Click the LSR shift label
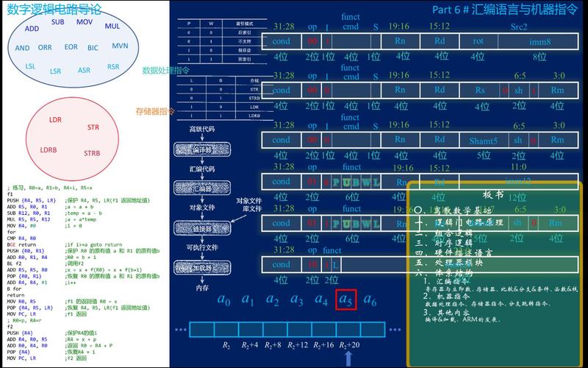The width and height of the screenshot is (588, 368). [56, 71]
